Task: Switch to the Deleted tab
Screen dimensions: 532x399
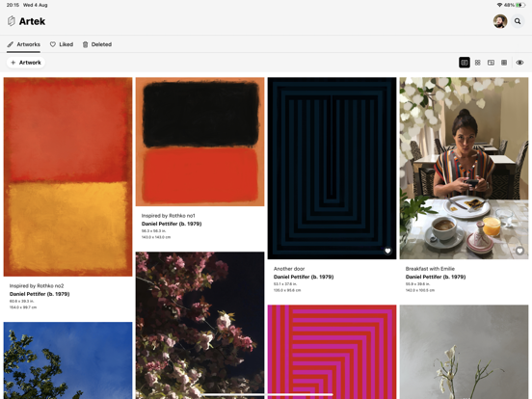Action: click(97, 44)
